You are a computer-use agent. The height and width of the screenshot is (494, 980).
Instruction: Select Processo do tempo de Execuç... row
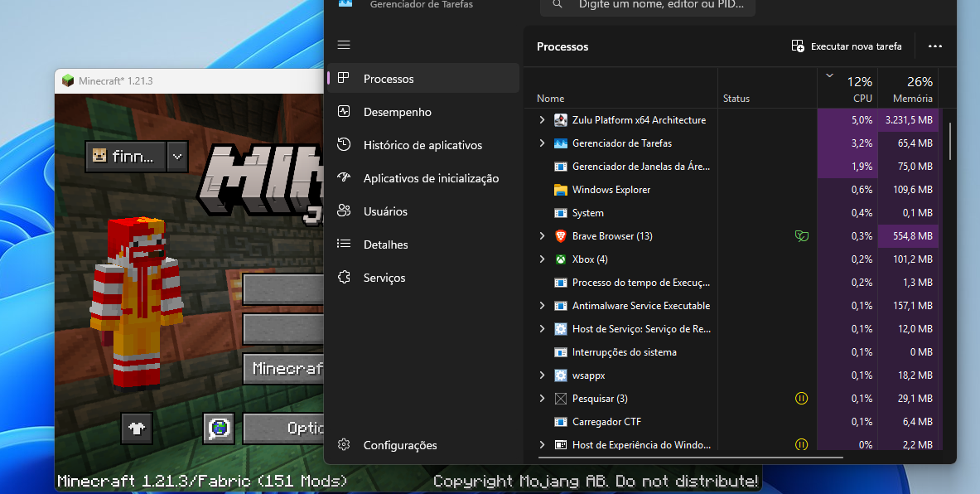[x=731, y=283]
